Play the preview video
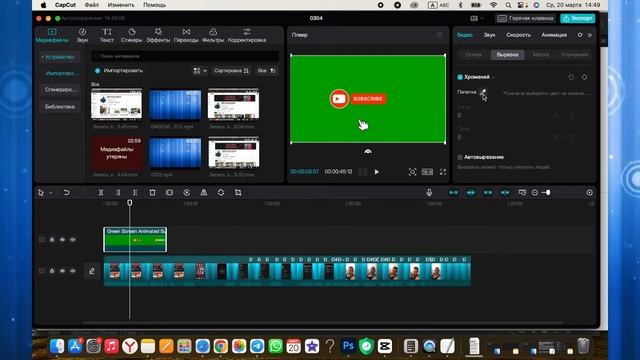 (376, 172)
